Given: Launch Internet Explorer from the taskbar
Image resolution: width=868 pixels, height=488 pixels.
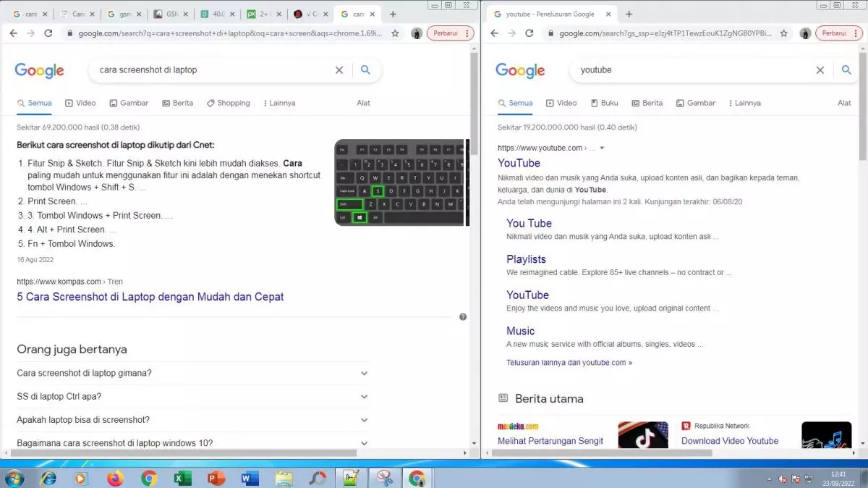Looking at the screenshot, I should tap(48, 478).
